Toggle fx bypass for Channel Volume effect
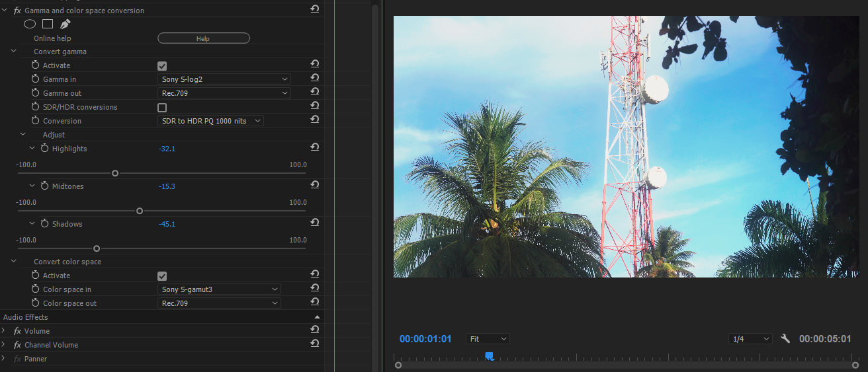 [x=17, y=345]
